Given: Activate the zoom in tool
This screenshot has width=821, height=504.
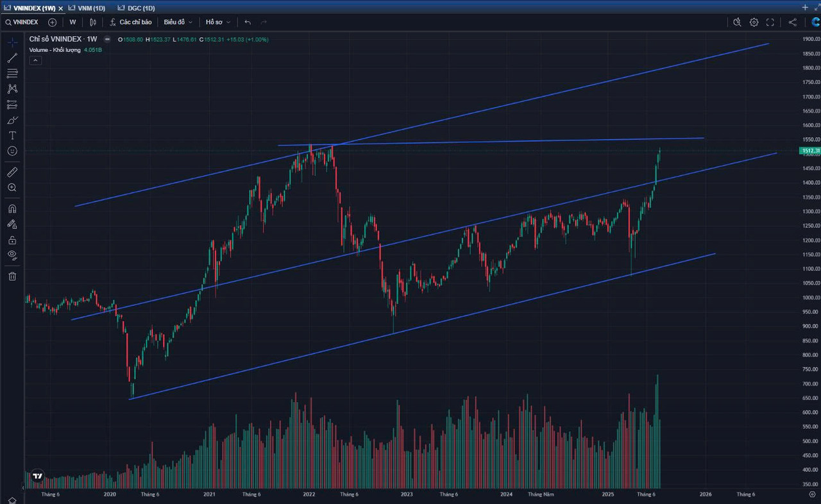Looking at the screenshot, I should pos(12,187).
